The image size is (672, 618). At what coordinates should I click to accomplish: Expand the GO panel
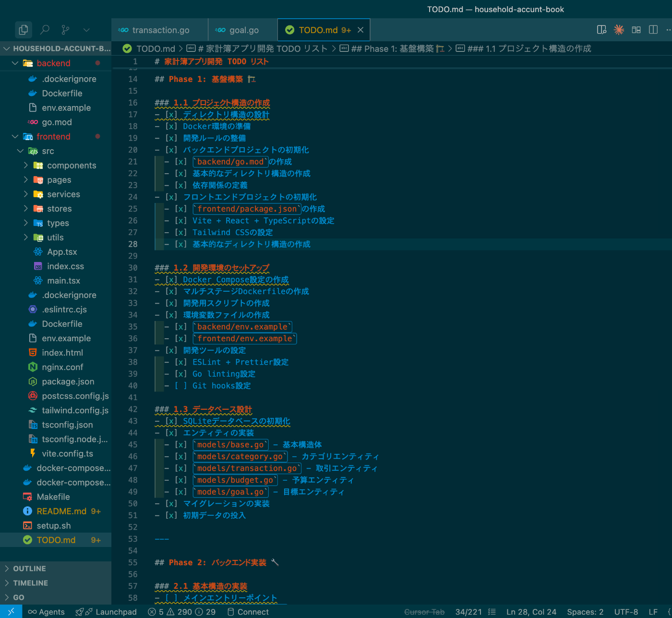(56, 597)
